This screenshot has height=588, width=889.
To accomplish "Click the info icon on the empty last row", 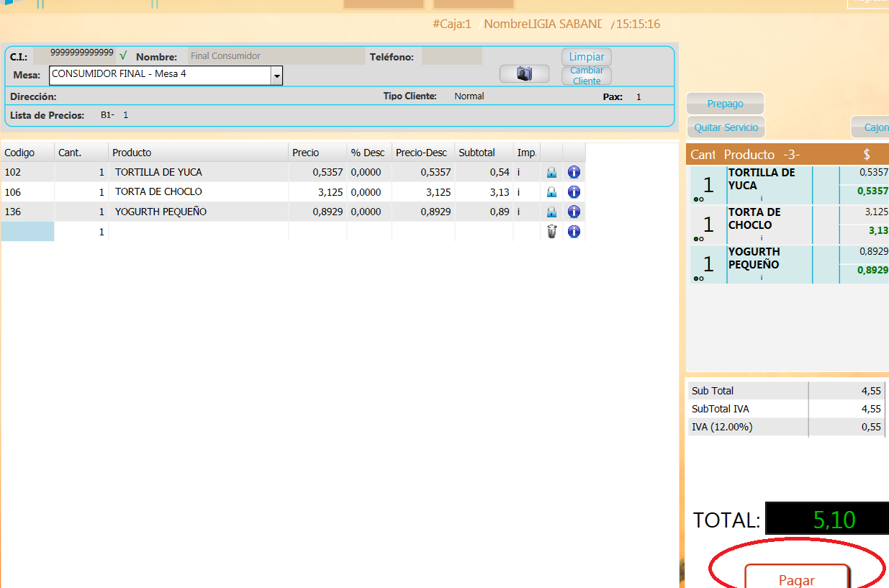I will [574, 232].
